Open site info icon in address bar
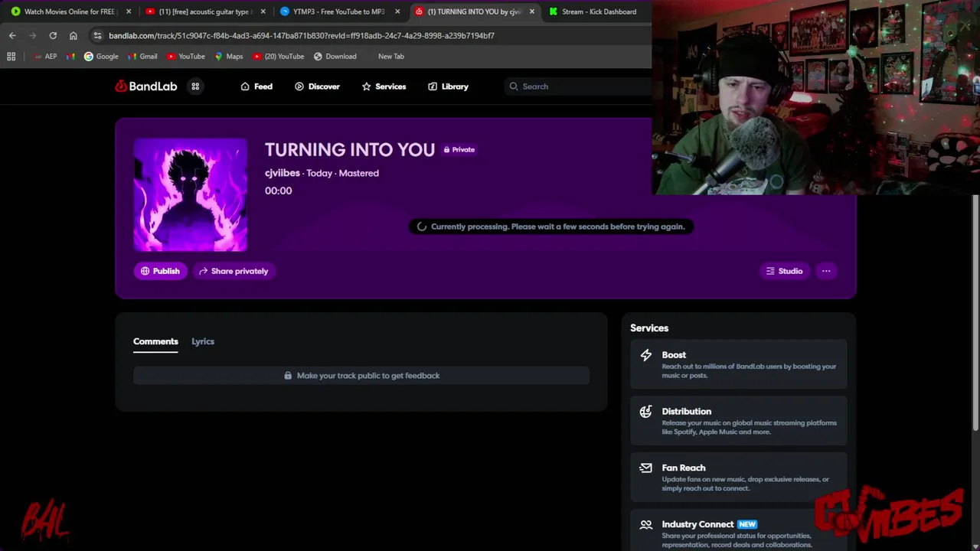The height and width of the screenshot is (551, 980). click(x=96, y=35)
